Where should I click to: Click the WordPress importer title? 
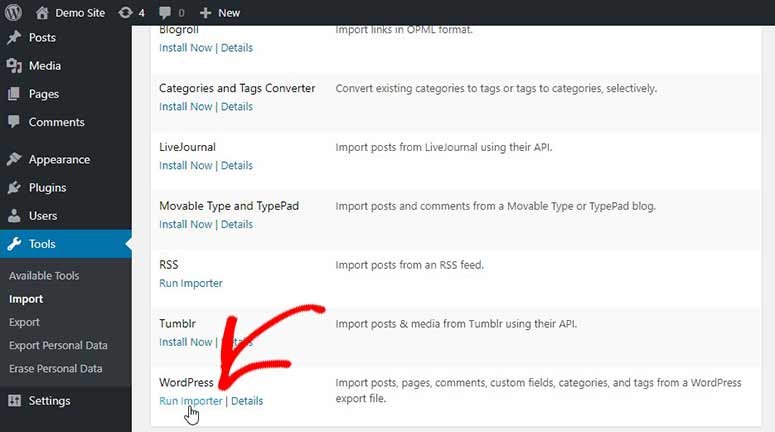point(186,383)
